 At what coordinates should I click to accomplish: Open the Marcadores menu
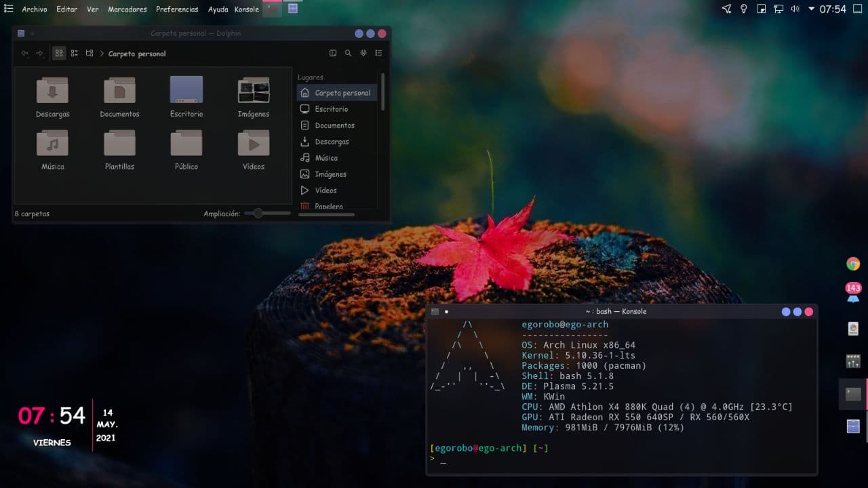point(127,9)
